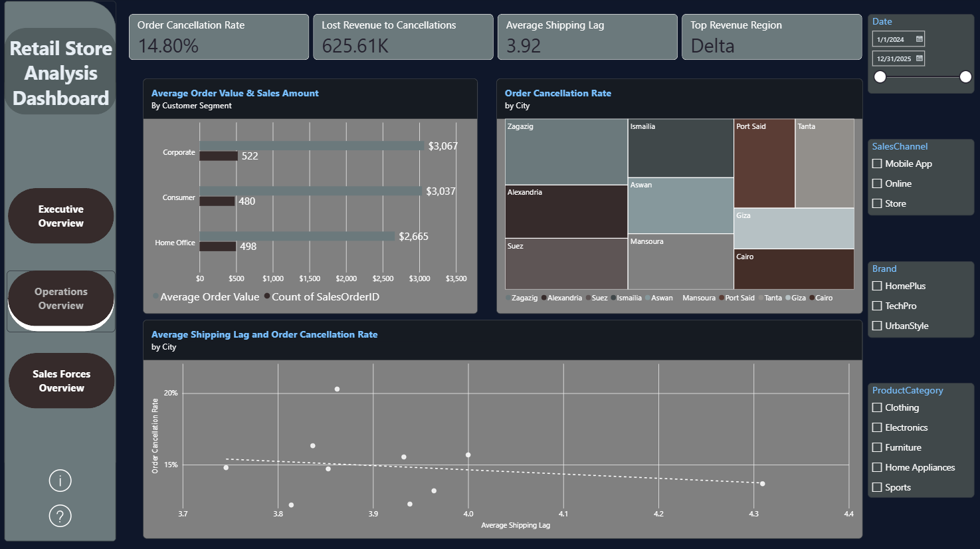Check the Mobile App sales channel

pyautogui.click(x=877, y=164)
